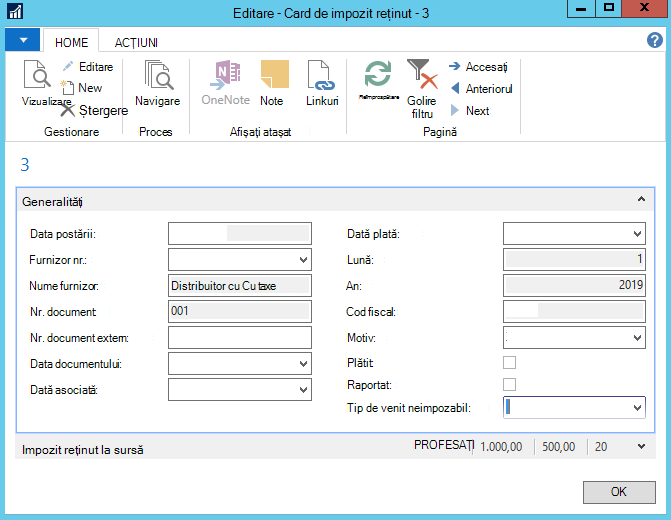The image size is (671, 520).
Task: Go to Anteriorul record
Action: (481, 89)
